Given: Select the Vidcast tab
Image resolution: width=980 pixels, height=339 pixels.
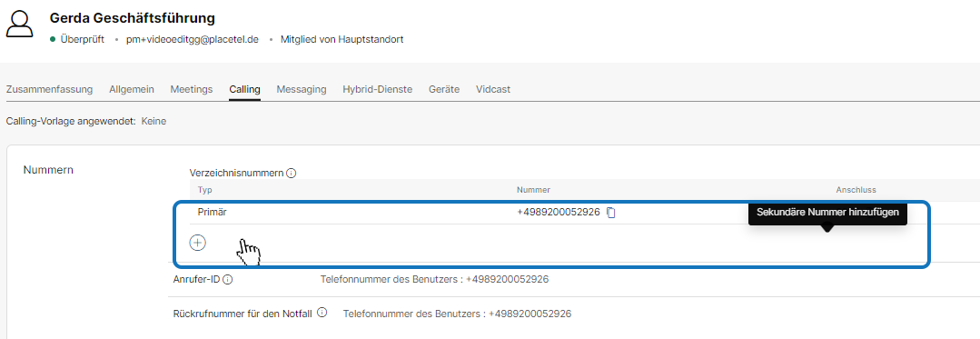Looking at the screenshot, I should pos(493,89).
